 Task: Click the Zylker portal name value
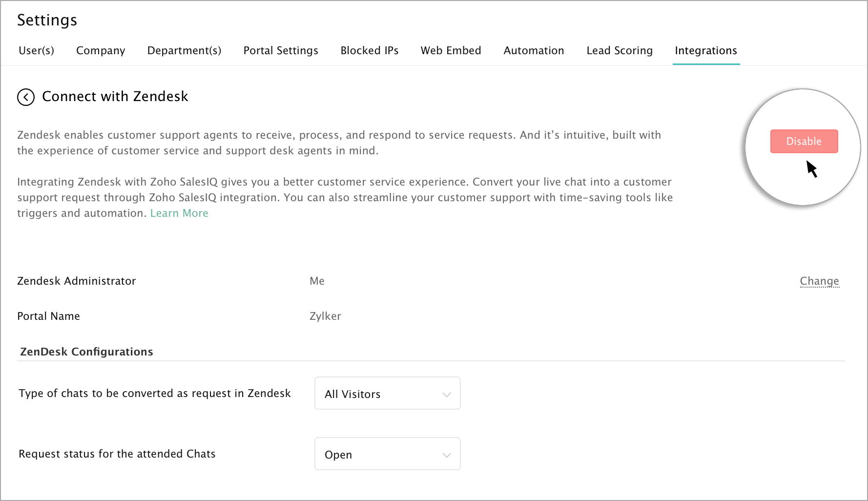(325, 316)
